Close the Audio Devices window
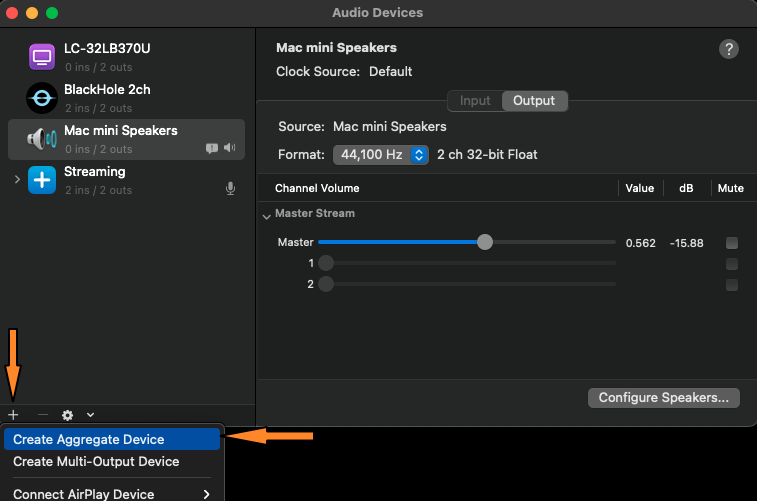The width and height of the screenshot is (757, 501). tap(12, 13)
